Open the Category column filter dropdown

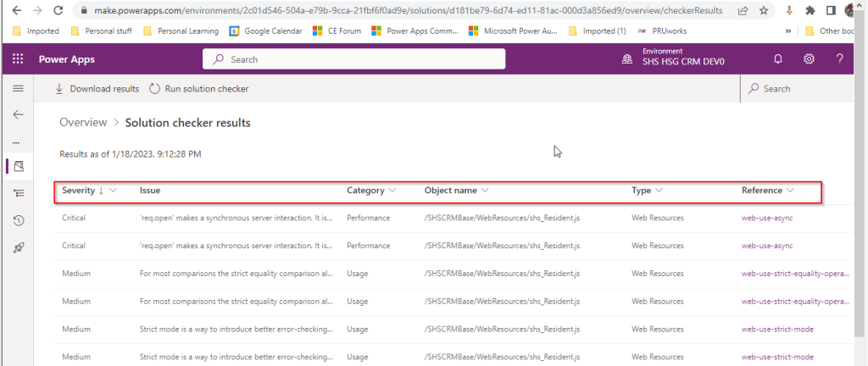(392, 191)
